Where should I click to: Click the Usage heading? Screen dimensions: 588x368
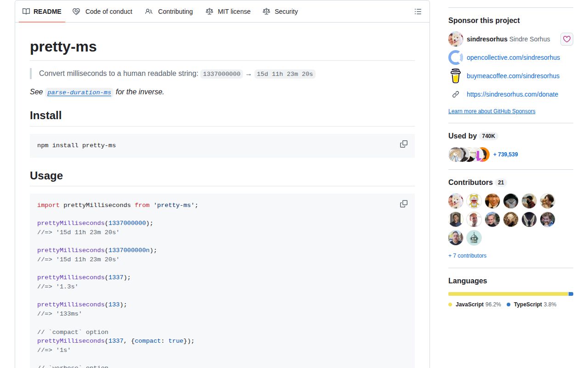pyautogui.click(x=46, y=176)
